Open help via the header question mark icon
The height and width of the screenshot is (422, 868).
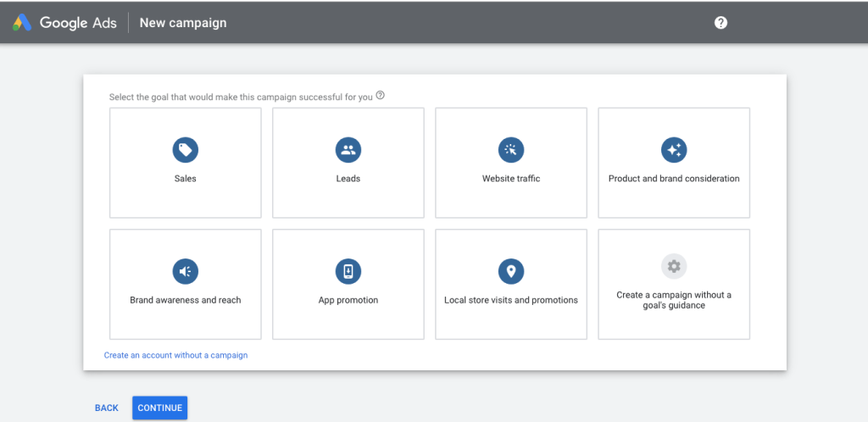click(x=721, y=23)
